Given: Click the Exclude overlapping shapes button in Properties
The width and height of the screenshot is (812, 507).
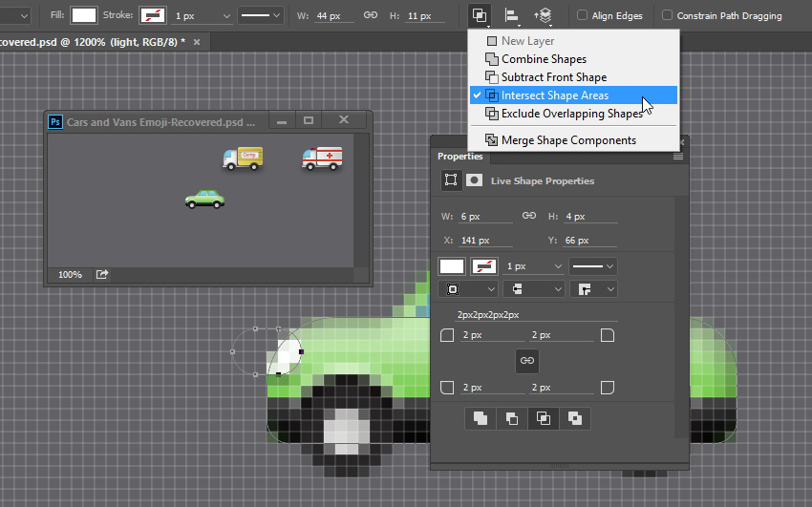Looking at the screenshot, I should [x=575, y=418].
